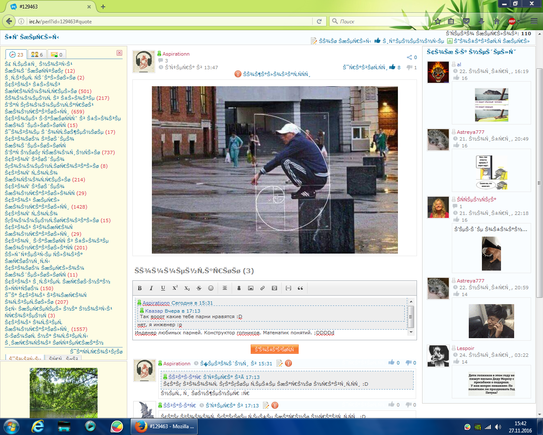Click the edit icon on 15:31 comment
Screen dimensions: 543x435
click(x=279, y=363)
